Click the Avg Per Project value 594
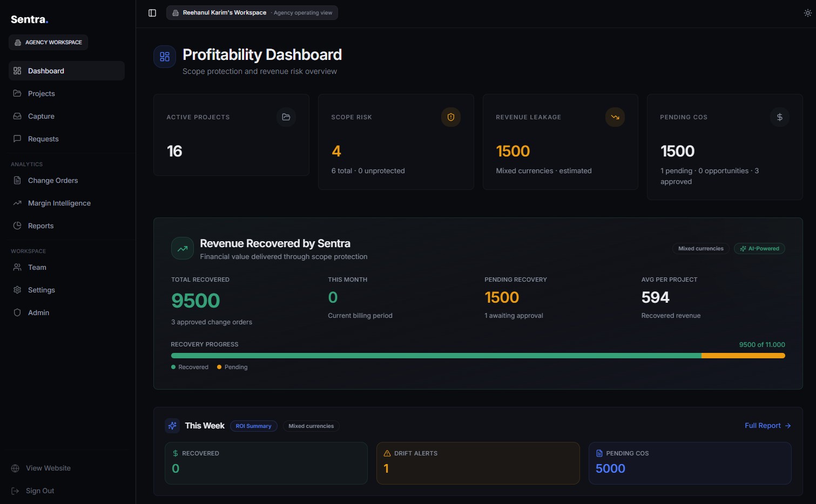 click(655, 297)
